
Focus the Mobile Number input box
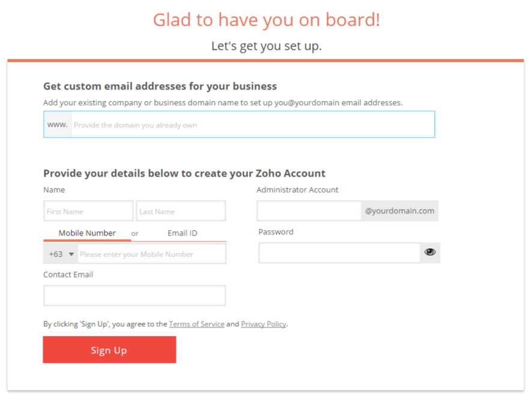point(152,254)
